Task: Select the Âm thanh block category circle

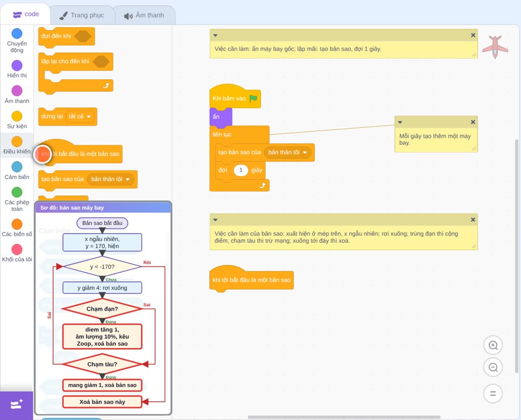Action: [x=17, y=91]
